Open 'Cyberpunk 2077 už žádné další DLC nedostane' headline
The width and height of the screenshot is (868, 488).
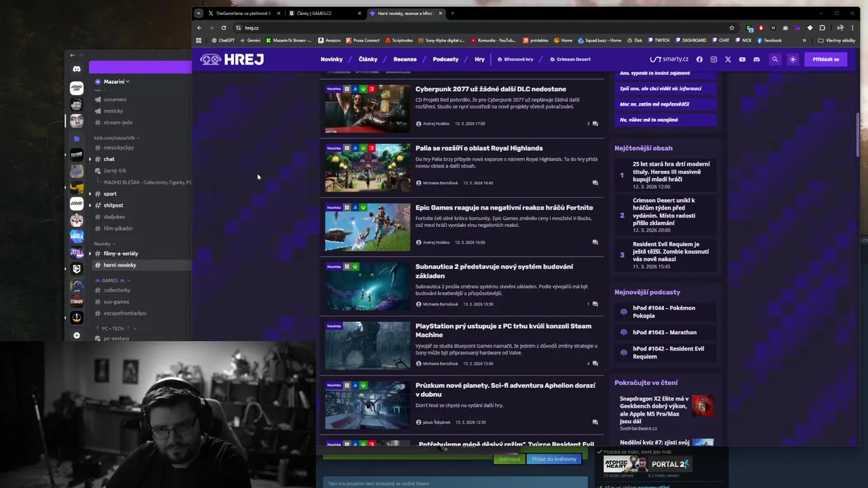pos(490,89)
